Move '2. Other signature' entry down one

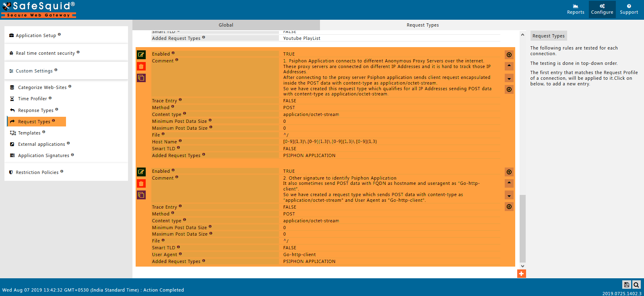click(x=509, y=195)
